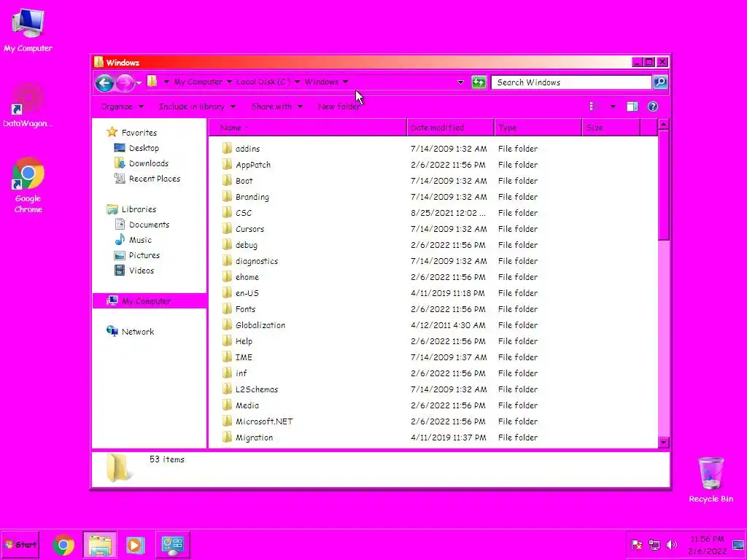Open the Pictures library

[144, 255]
